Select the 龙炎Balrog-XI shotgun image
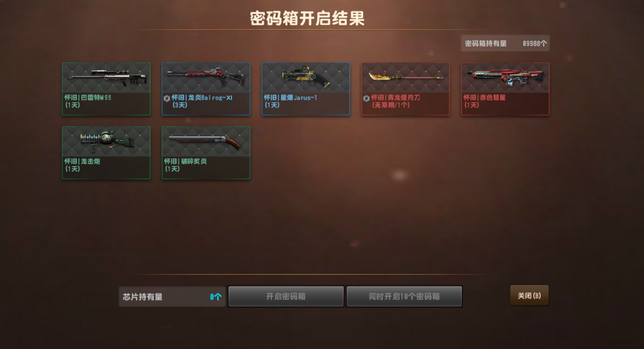The image size is (644, 349). [206, 77]
